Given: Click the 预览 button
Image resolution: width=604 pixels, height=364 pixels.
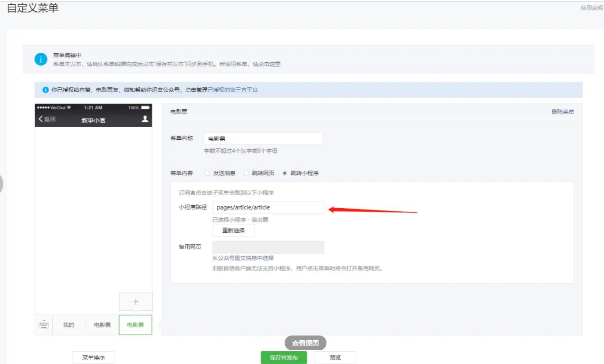Looking at the screenshot, I should [x=335, y=357].
